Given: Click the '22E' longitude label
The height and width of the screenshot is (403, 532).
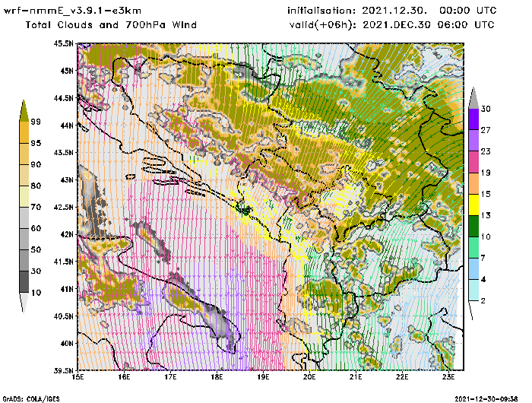Looking at the screenshot, I should click(x=402, y=377).
